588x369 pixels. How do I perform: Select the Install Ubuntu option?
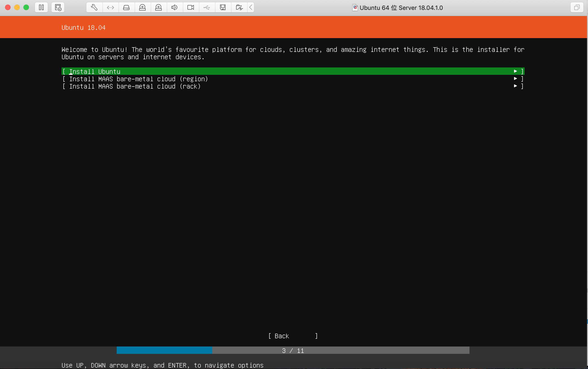coord(293,71)
